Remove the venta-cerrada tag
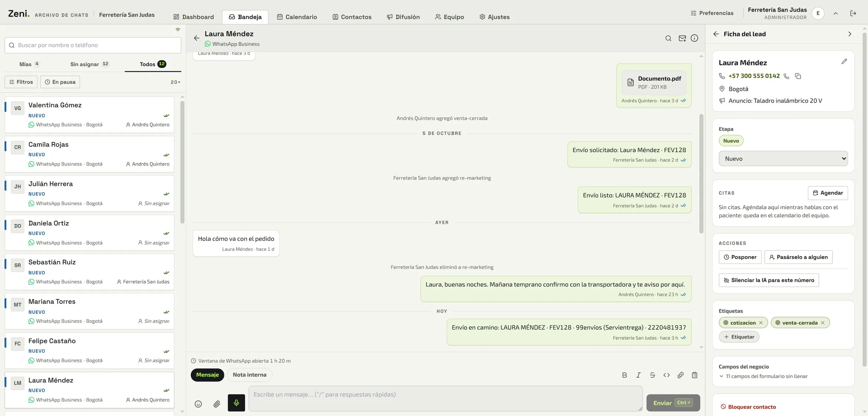This screenshot has height=416, width=868. tap(823, 323)
